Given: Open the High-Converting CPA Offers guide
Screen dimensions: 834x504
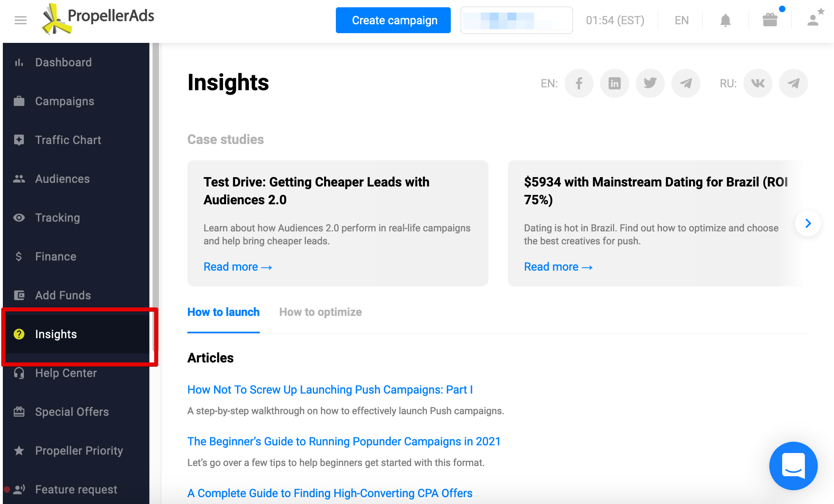Looking at the screenshot, I should point(330,493).
